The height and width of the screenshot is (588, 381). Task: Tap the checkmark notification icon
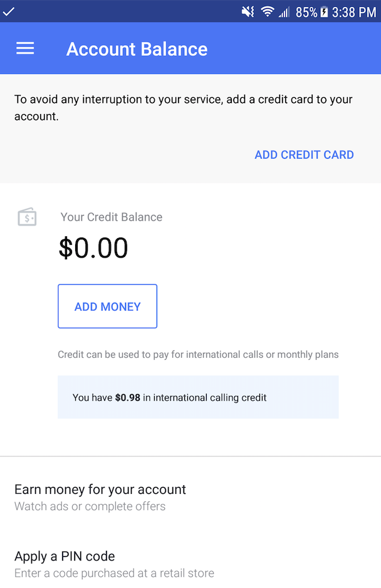(9, 11)
